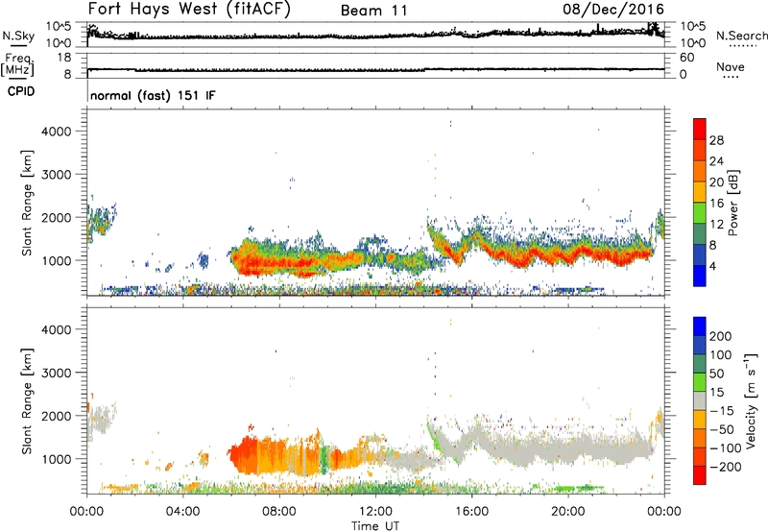Click the "28" label on the Power scale
The height and width of the screenshot is (532, 768).
click(x=716, y=140)
